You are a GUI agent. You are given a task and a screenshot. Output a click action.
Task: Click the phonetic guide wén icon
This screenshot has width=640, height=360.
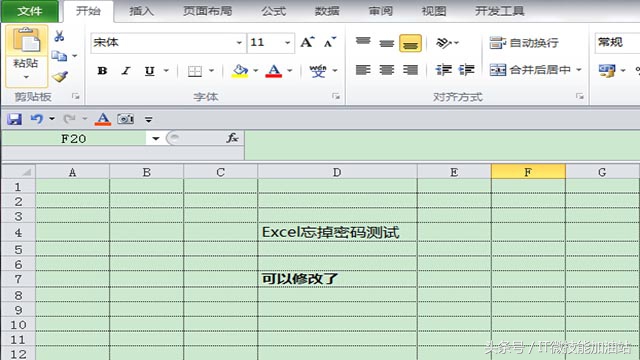(x=318, y=71)
